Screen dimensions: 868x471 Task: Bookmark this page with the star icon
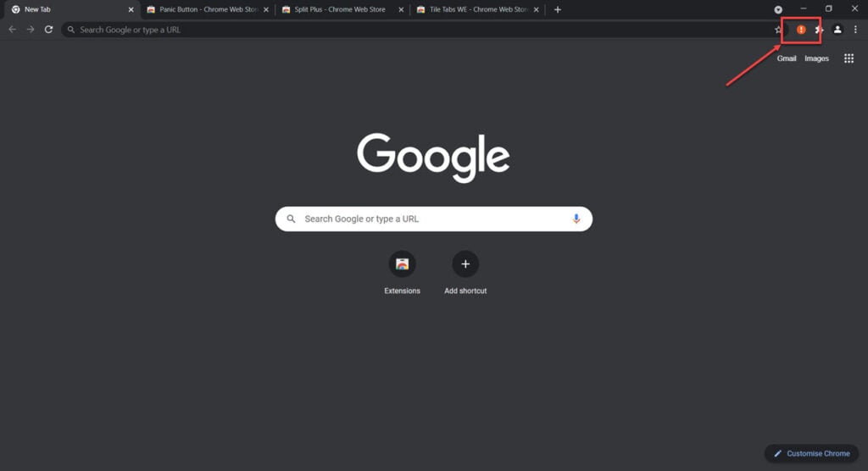[778, 30]
